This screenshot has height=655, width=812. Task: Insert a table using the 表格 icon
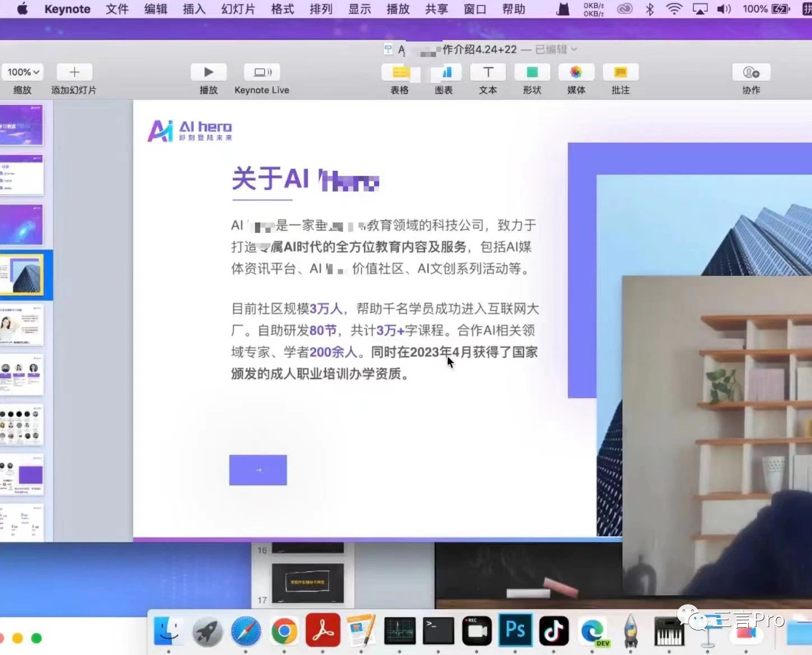pyautogui.click(x=399, y=72)
